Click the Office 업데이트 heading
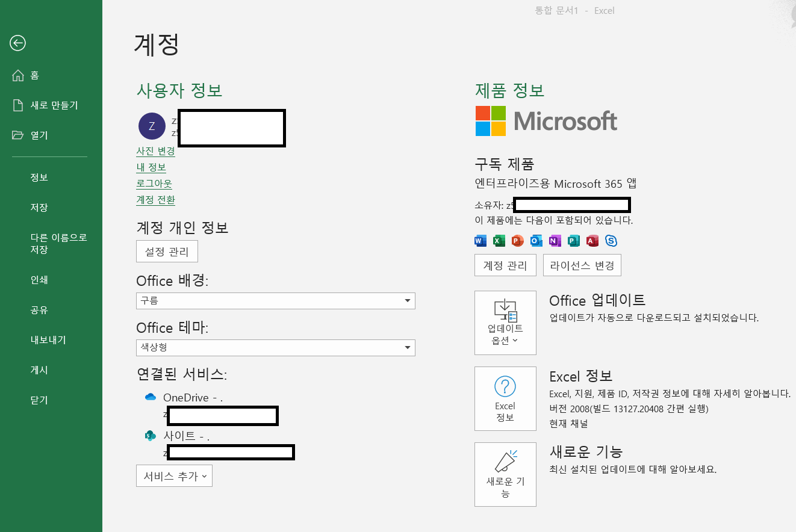796x532 pixels. pos(597,300)
